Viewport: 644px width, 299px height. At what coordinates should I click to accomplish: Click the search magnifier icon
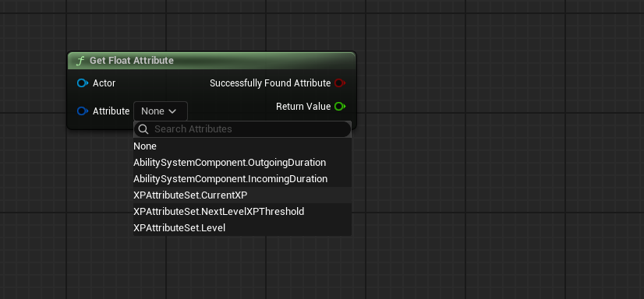(143, 129)
